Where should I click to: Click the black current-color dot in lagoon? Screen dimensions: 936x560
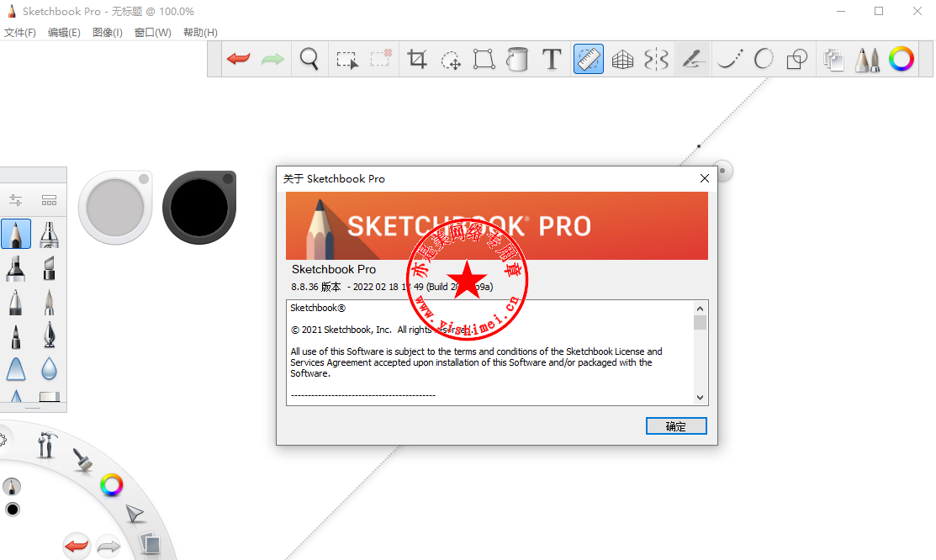point(13,510)
